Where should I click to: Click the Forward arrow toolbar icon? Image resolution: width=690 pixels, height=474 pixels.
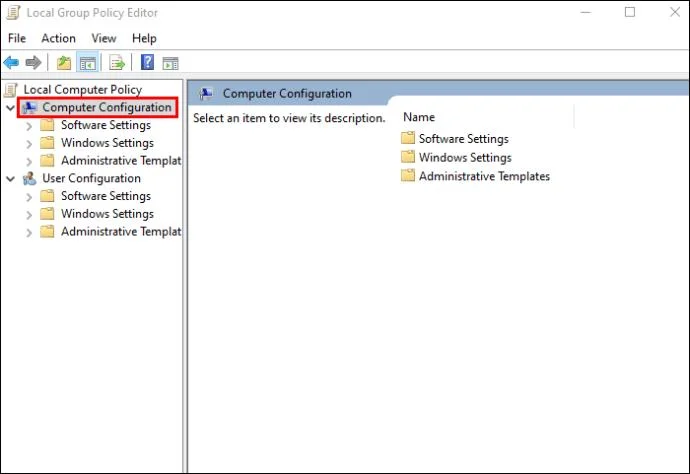33,63
